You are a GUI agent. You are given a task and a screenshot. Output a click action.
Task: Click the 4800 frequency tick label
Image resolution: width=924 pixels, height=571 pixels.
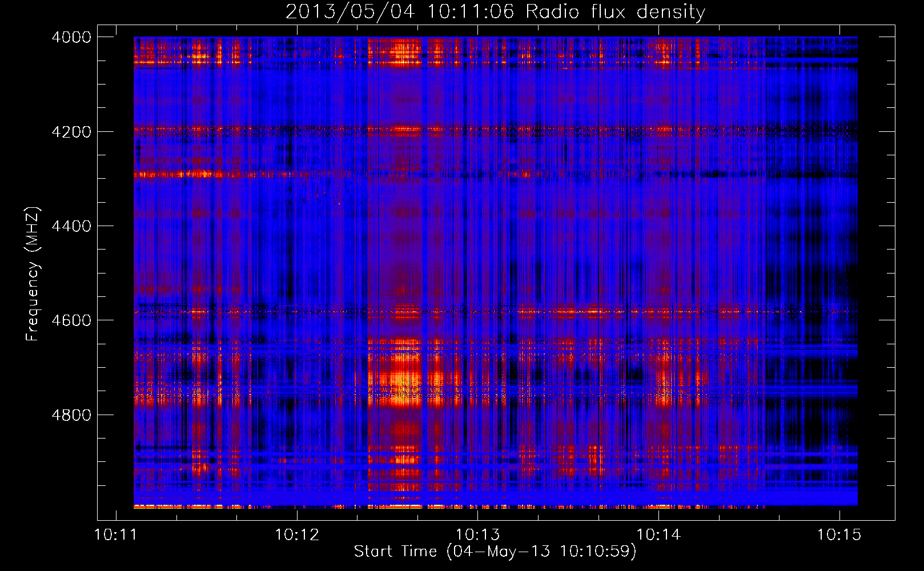pyautogui.click(x=71, y=415)
